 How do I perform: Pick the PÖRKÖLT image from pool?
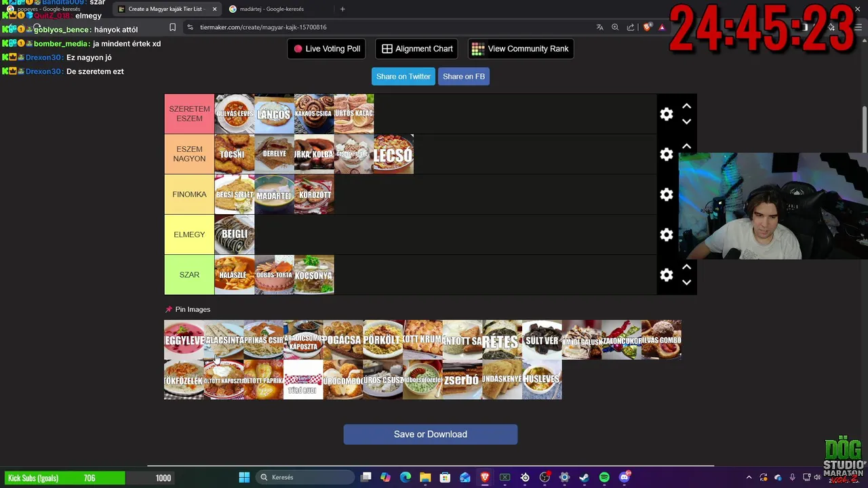click(383, 340)
